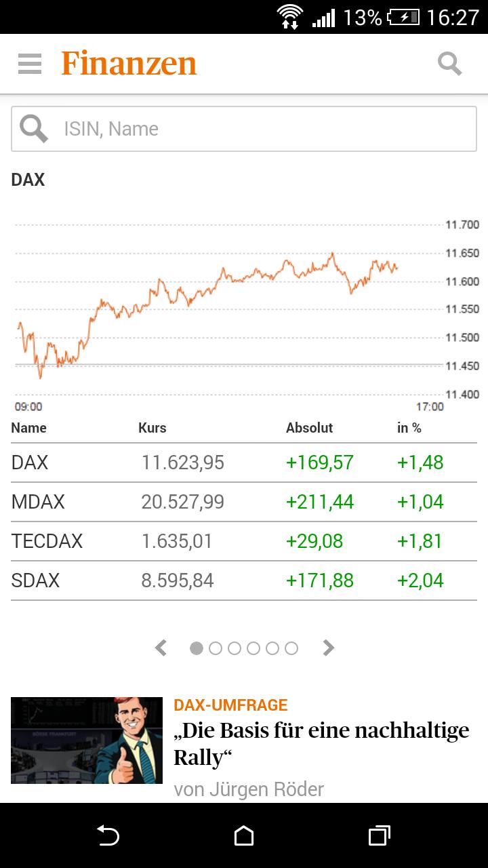This screenshot has width=488, height=868.
Task: Tap the search magnifier in header
Action: (x=449, y=64)
